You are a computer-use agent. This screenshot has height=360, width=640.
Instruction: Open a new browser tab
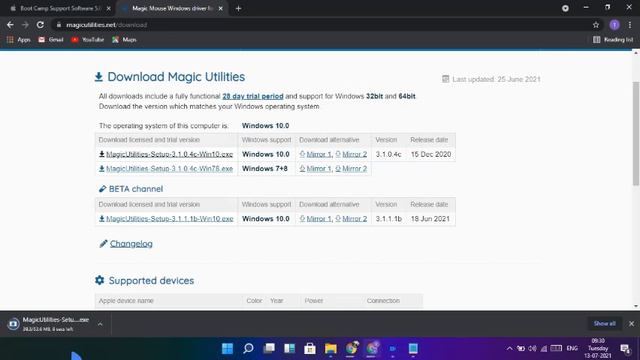click(238, 8)
